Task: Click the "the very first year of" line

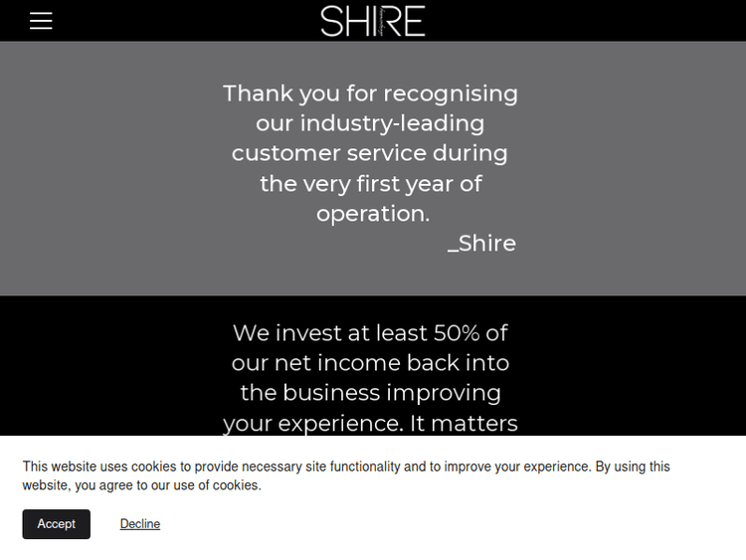Action: [370, 184]
